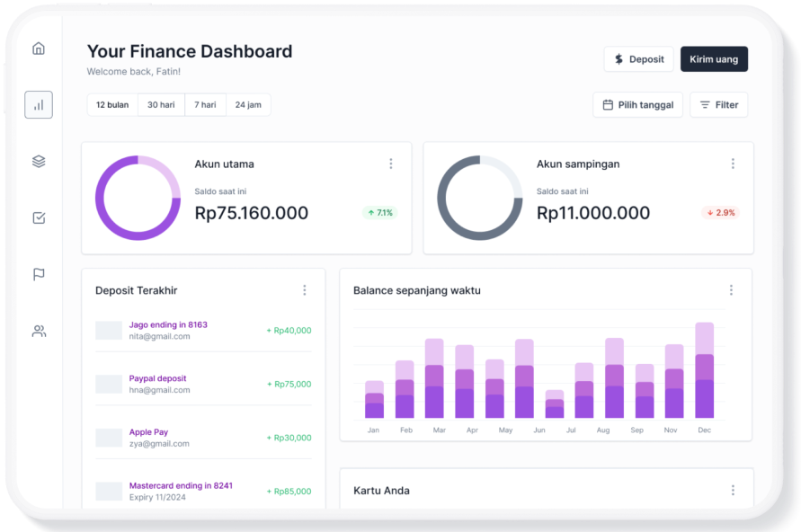This screenshot has width=801, height=532.
Task: Open the Akun utama options menu
Action: coord(391,164)
